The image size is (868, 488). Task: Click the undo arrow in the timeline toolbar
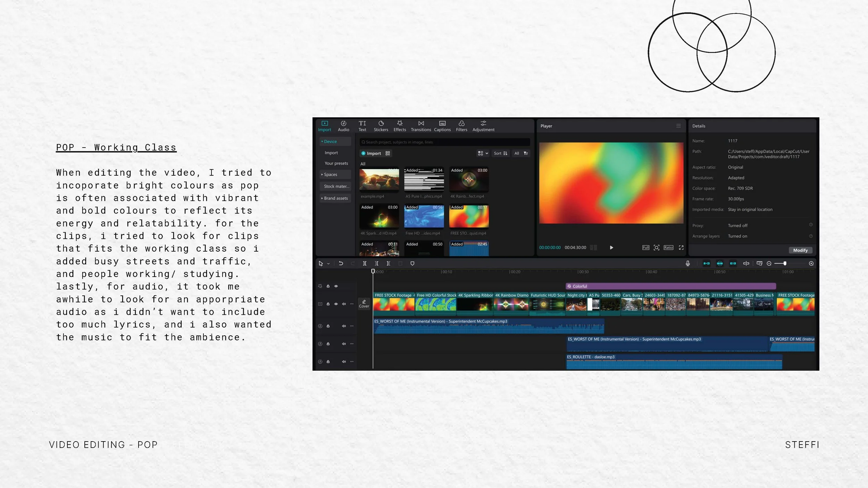[341, 263]
